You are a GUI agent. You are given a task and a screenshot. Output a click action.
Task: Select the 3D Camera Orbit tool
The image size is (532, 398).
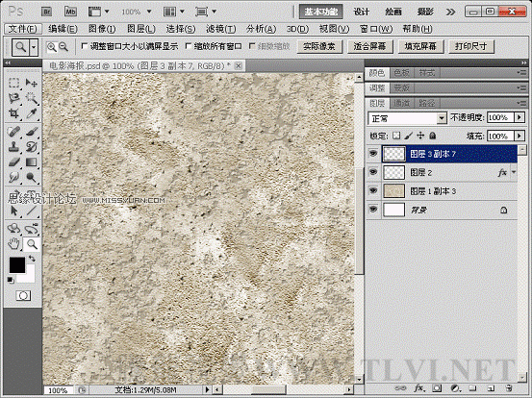coord(32,229)
